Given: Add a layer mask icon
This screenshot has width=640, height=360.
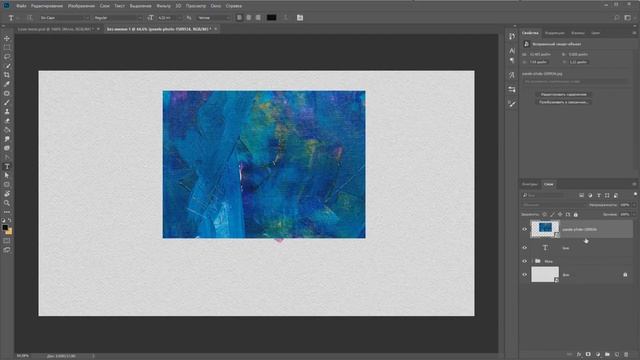Looking at the screenshot, I should [588, 354].
